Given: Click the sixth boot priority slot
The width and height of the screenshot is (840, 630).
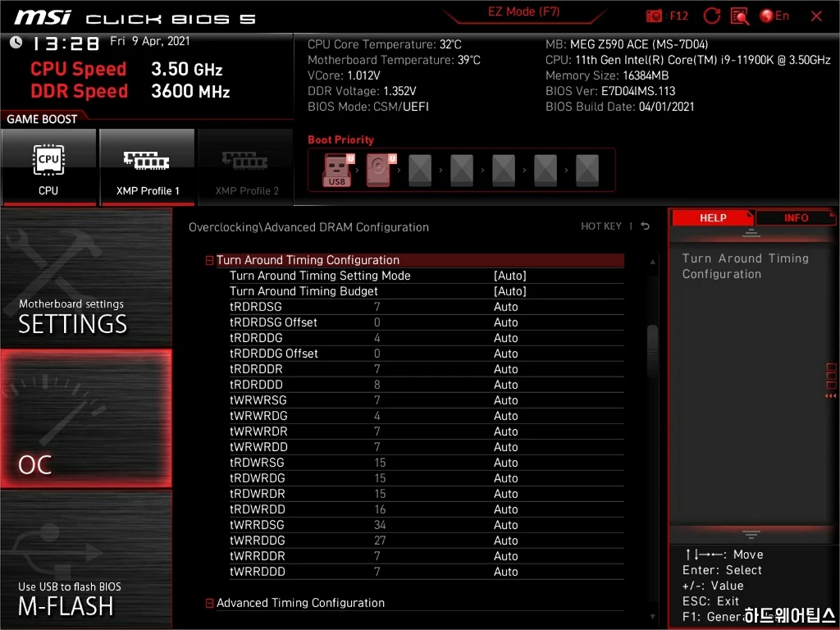Looking at the screenshot, I should coord(546,171).
